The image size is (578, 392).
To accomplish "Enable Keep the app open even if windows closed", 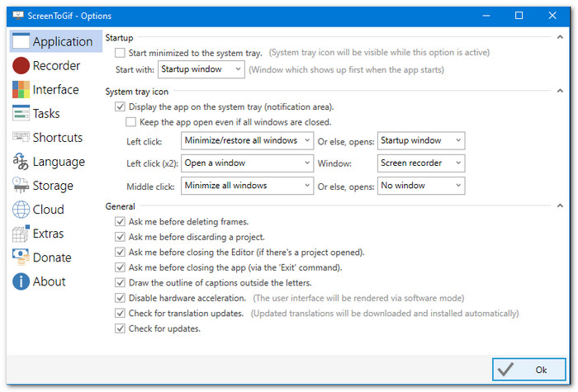I will [130, 122].
